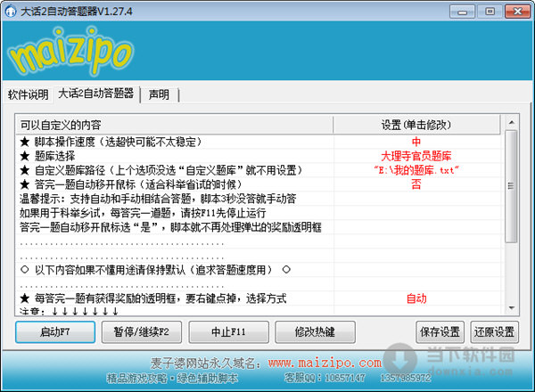Image resolution: width=535 pixels, height=392 pixels.
Task: Click the vertical scrollbar thumb
Action: tap(511, 186)
